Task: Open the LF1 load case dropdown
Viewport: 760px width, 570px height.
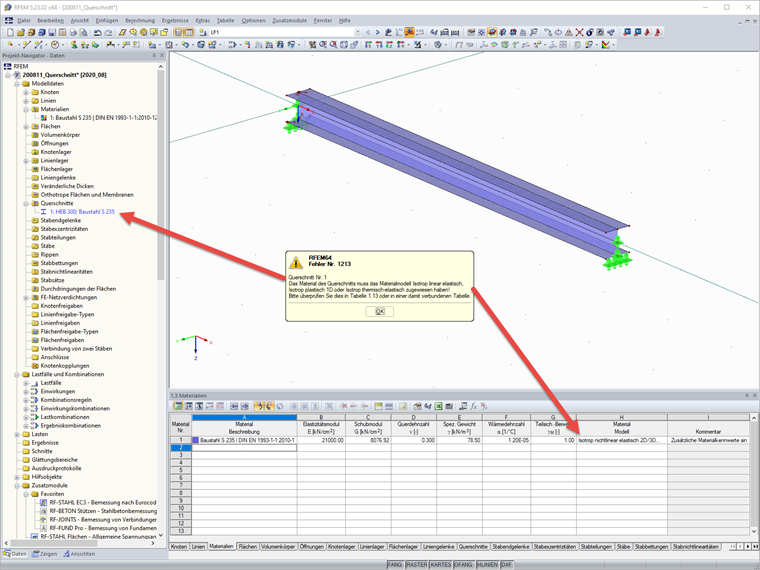Action: 358,32
